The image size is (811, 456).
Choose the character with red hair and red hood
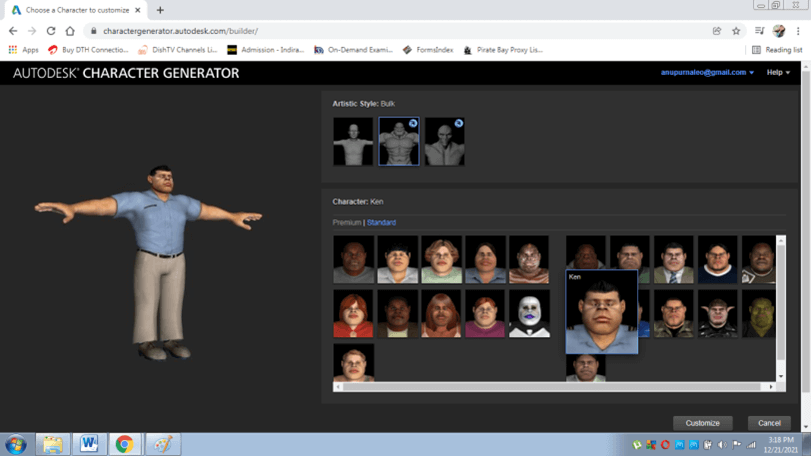point(353,313)
